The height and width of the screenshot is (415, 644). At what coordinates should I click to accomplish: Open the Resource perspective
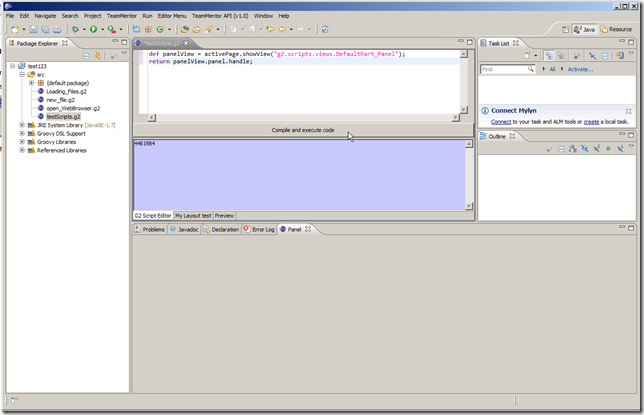coord(617,29)
